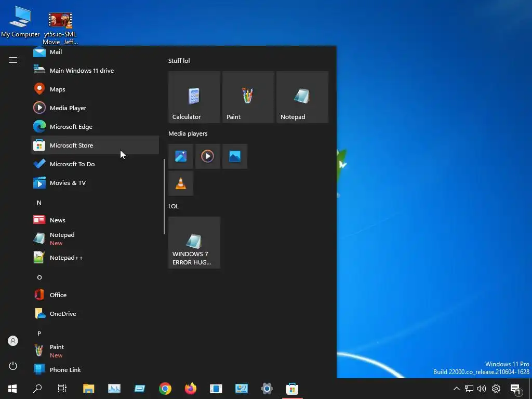Open the performance graph app on taskbar
Image resolution: width=532 pixels, height=399 pixels.
[114, 389]
